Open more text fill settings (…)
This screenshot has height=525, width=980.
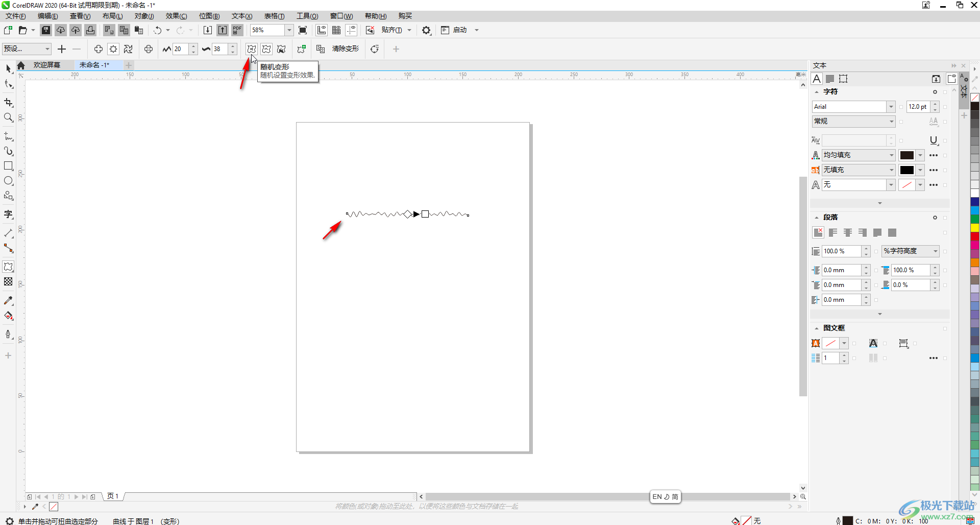(x=934, y=155)
